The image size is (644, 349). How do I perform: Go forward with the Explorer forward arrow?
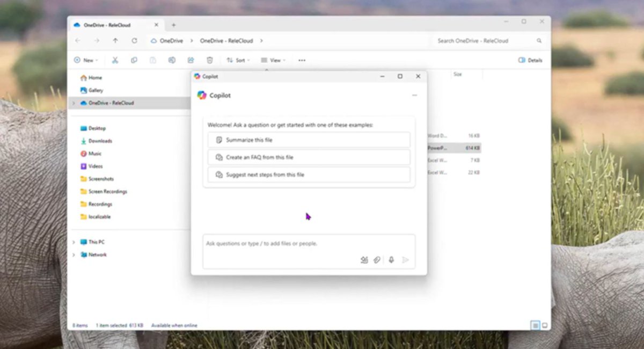point(97,41)
